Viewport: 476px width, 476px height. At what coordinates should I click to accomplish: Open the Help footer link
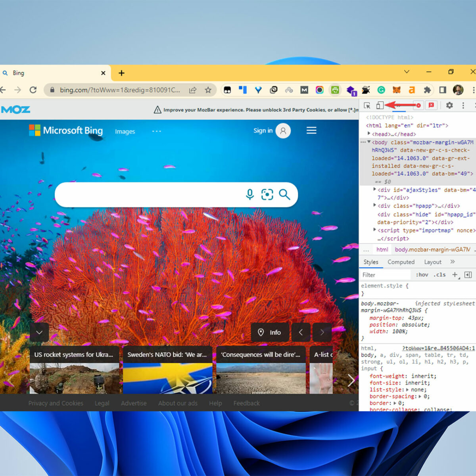215,403
